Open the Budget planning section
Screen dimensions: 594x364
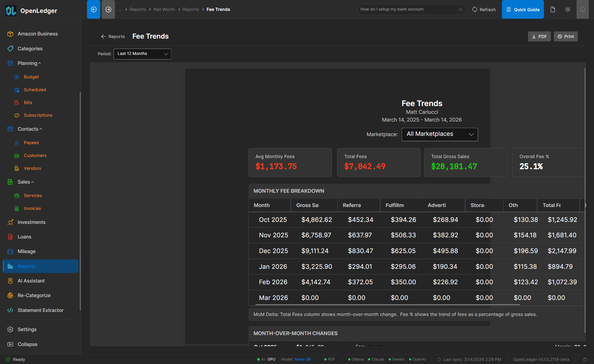(31, 77)
